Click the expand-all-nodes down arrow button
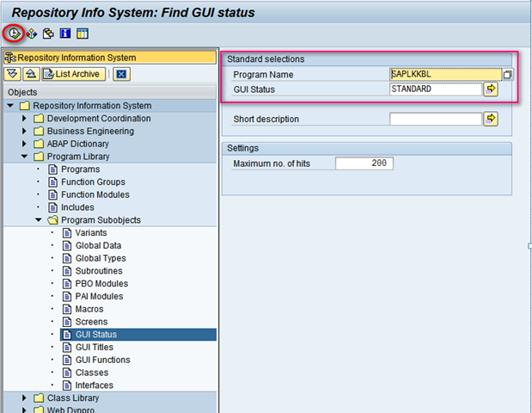Screen dimensions: 532x413 [x=13, y=74]
